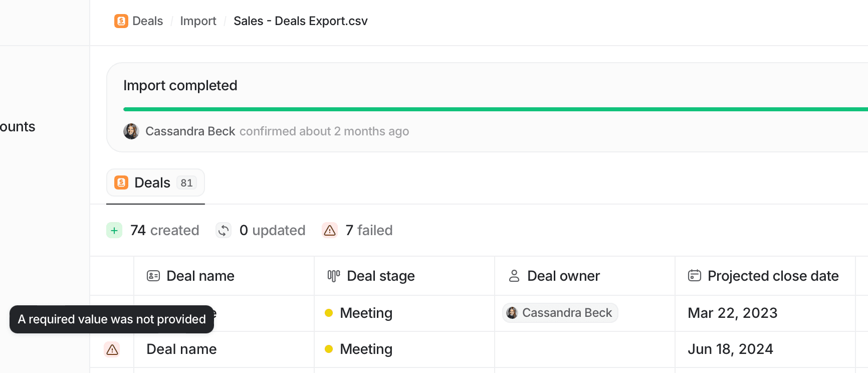Switch to the Deals 81 tab
Image resolution: width=868 pixels, height=373 pixels.
click(x=155, y=182)
